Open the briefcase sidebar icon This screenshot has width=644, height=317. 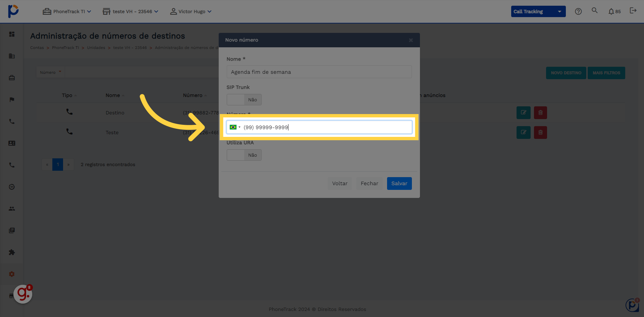[x=12, y=78]
